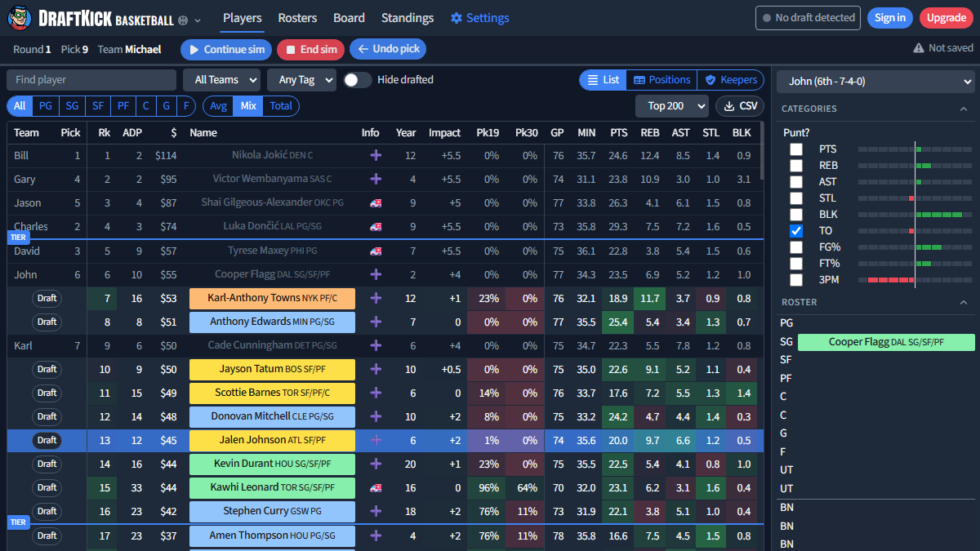980x551 pixels.
Task: Download the player list as CSV
Action: (x=739, y=106)
